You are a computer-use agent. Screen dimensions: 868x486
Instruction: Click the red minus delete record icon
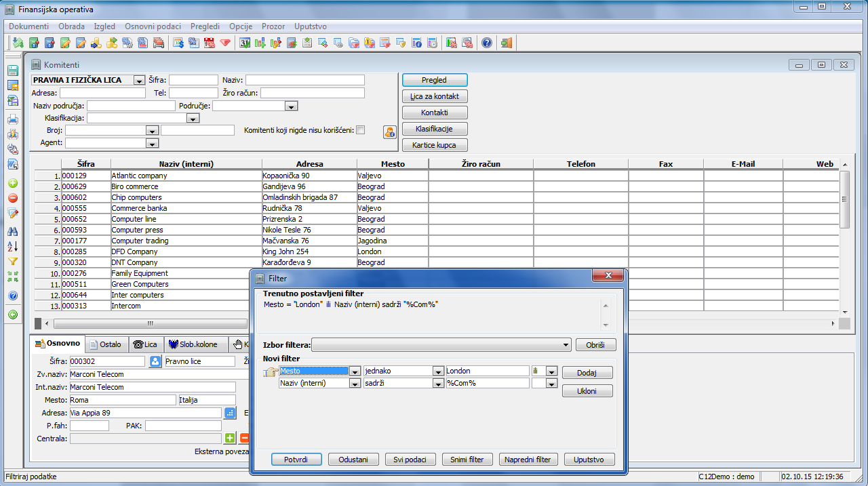(12, 199)
